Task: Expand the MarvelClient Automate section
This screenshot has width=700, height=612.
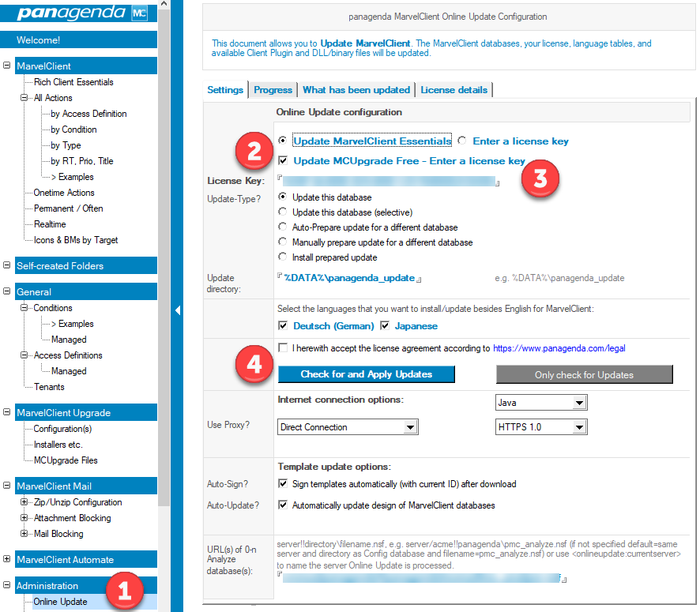Action: point(6,559)
